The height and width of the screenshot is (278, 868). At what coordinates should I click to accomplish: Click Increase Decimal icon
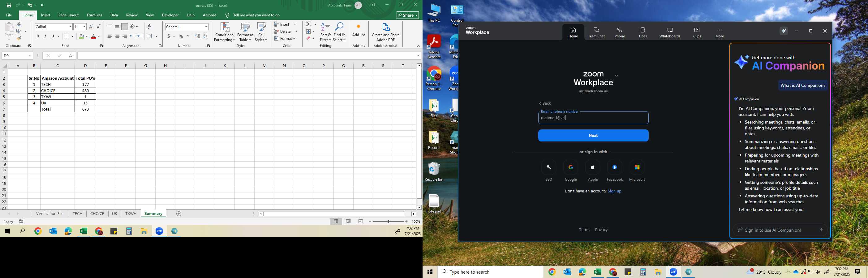coord(197,36)
